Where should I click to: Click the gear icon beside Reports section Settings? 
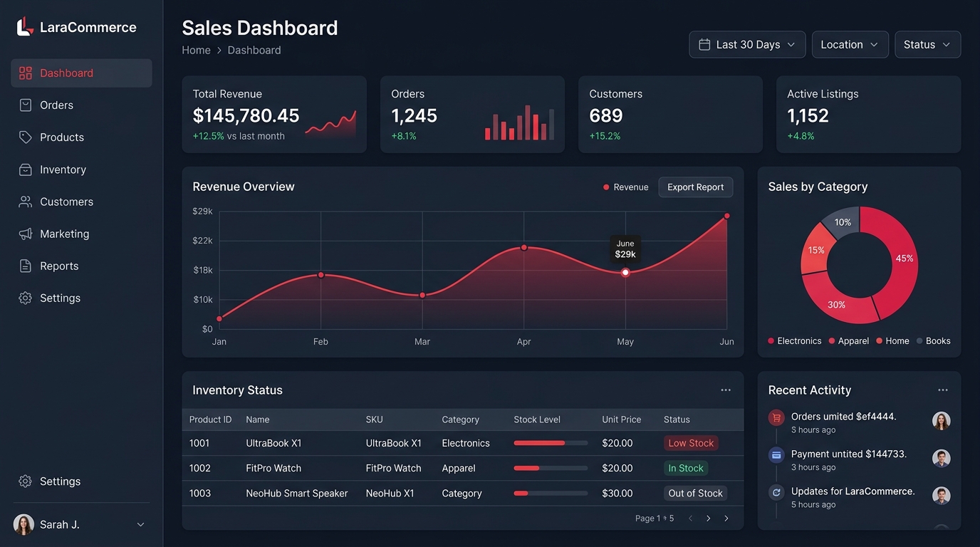tap(26, 298)
